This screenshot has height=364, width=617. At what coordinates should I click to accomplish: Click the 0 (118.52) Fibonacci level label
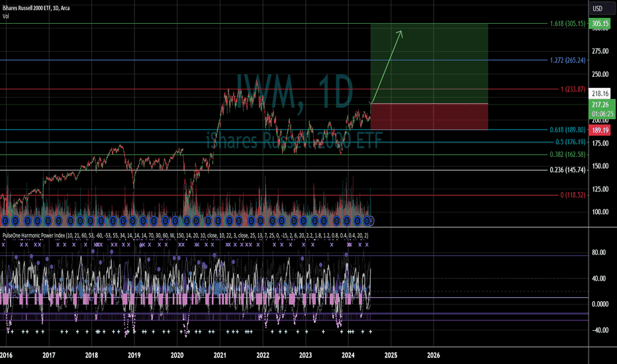tap(573, 195)
